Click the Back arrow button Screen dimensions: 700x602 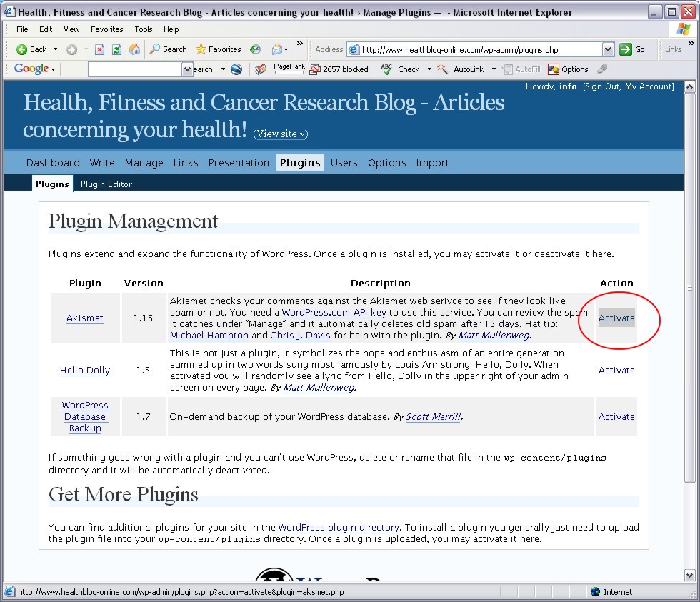tap(31, 49)
